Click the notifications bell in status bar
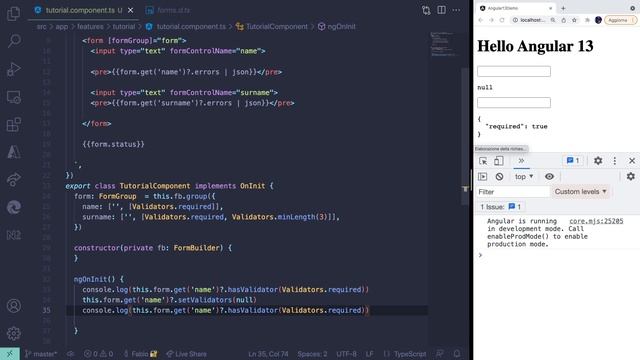Screen dimensions: 640x360 (x=457, y=353)
